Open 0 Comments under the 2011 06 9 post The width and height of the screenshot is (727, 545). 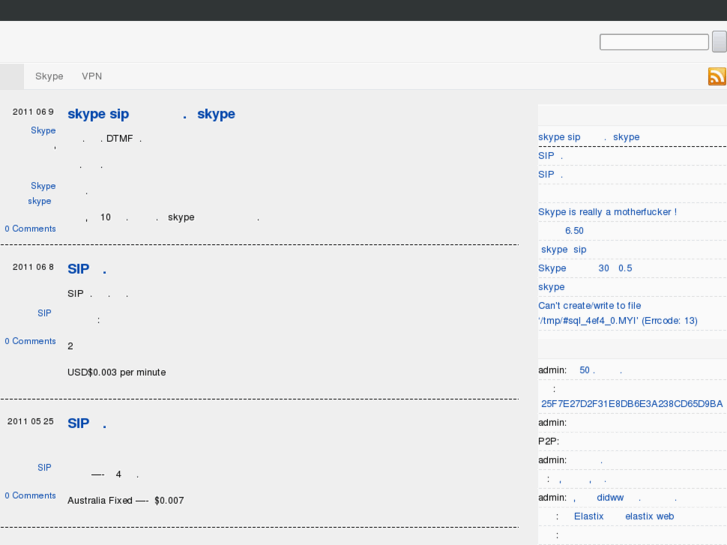point(30,229)
